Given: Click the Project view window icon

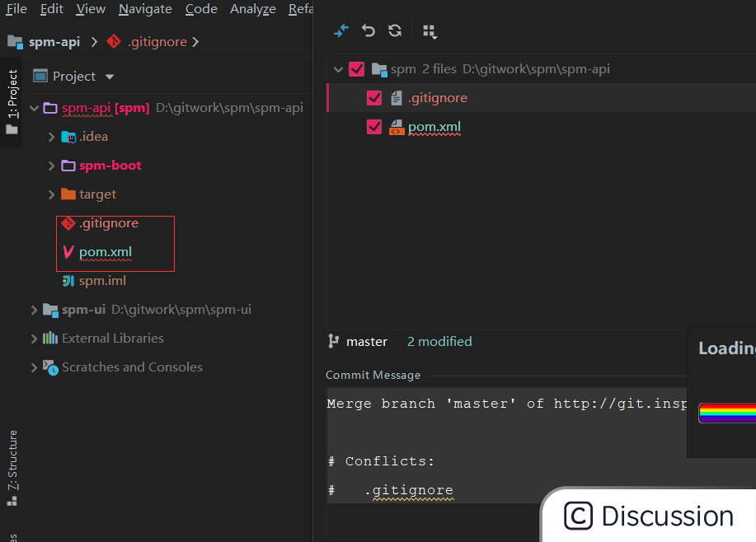Looking at the screenshot, I should (x=40, y=76).
